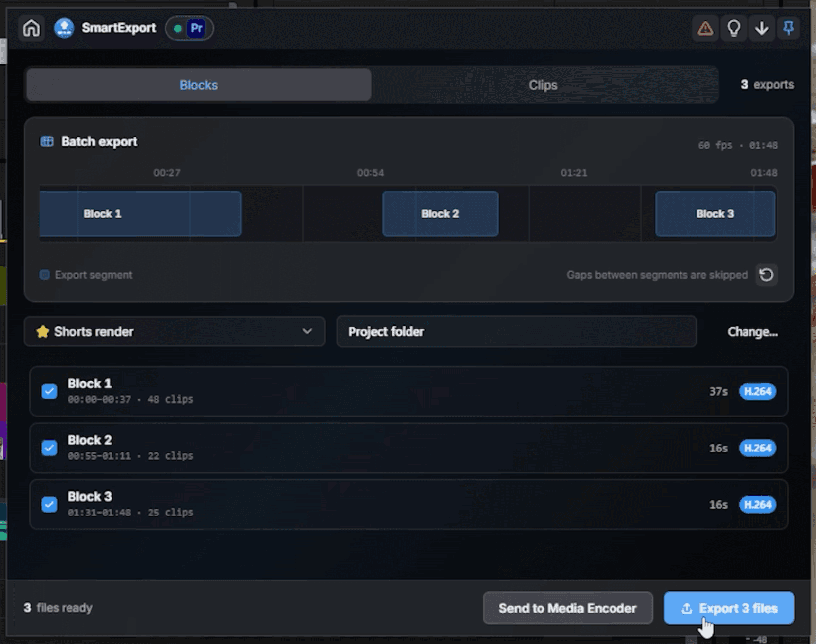Uncheck the Block 3 checkbox
The image size is (816, 644).
49,505
